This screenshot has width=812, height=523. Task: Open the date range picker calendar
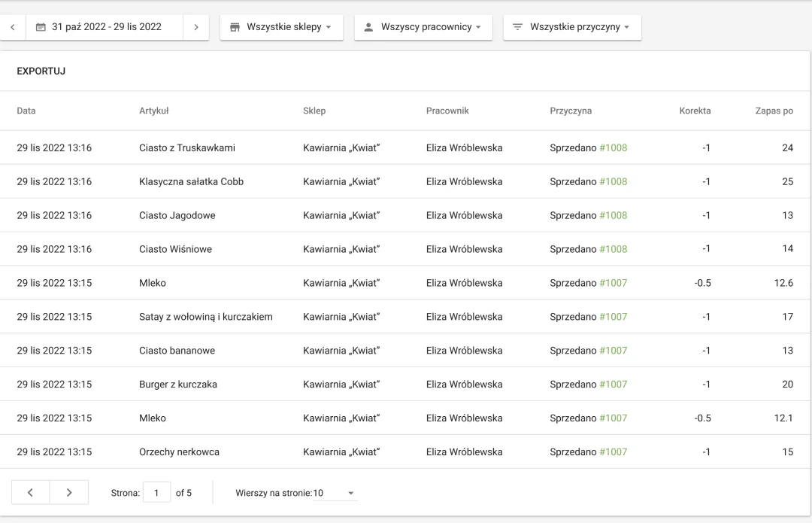[98, 27]
